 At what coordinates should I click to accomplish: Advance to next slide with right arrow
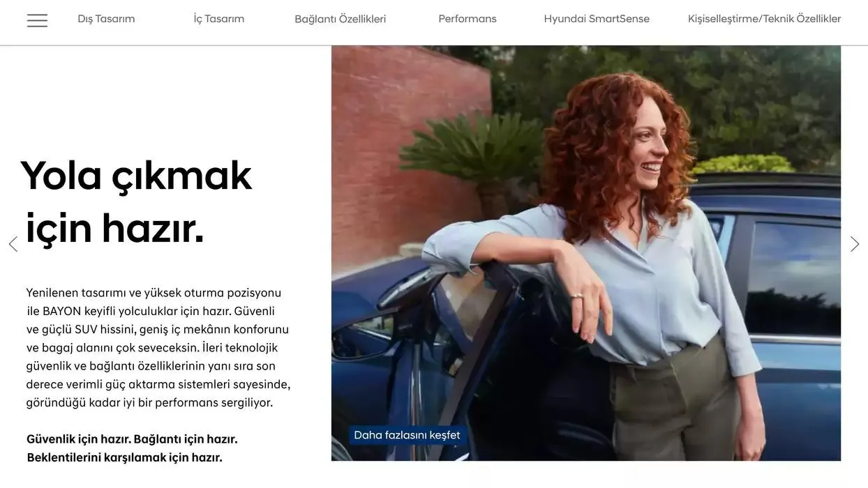[855, 244]
